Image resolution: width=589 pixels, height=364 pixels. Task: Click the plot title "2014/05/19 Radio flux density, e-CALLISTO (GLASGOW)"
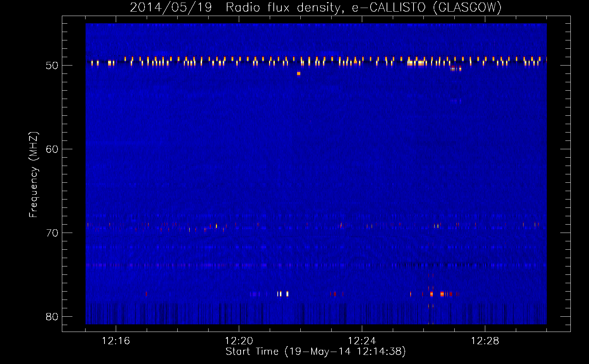tap(316, 7)
